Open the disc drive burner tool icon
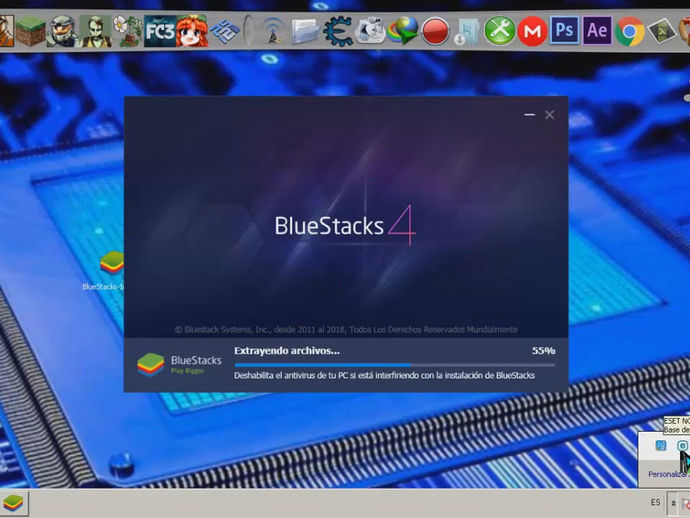690x518 pixels. 370,31
